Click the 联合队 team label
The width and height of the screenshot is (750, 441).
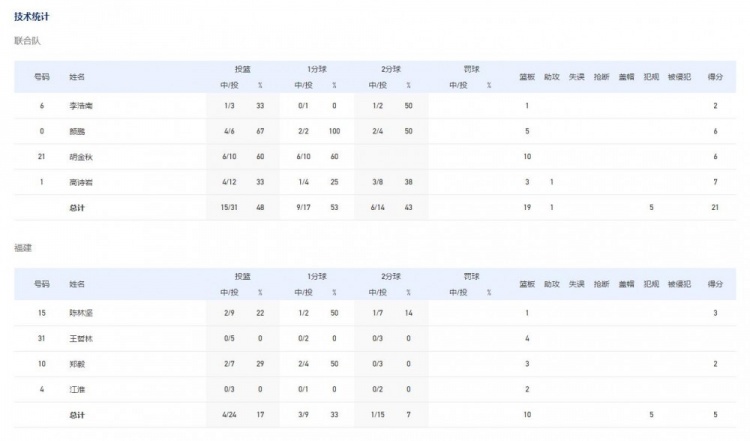(27, 41)
